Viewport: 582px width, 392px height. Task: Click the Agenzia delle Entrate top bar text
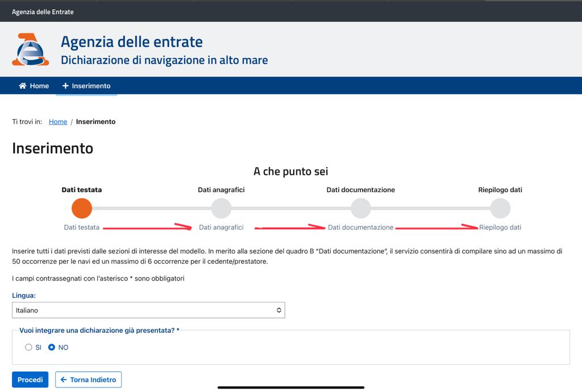point(43,11)
